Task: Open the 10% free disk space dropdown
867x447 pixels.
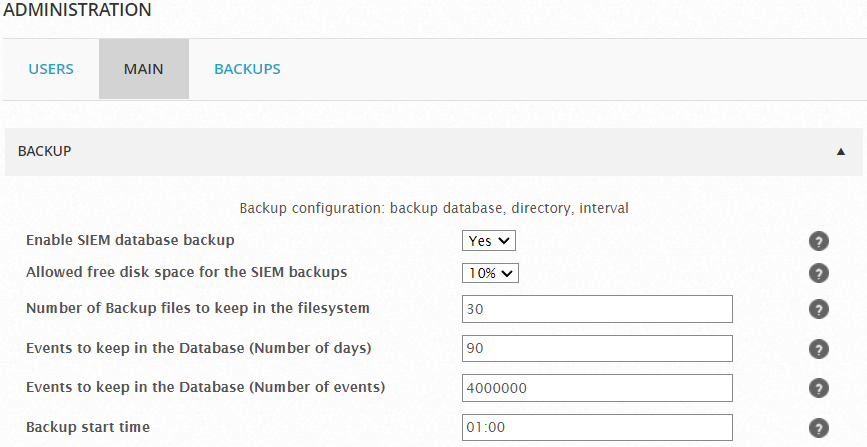Action: 490,273
